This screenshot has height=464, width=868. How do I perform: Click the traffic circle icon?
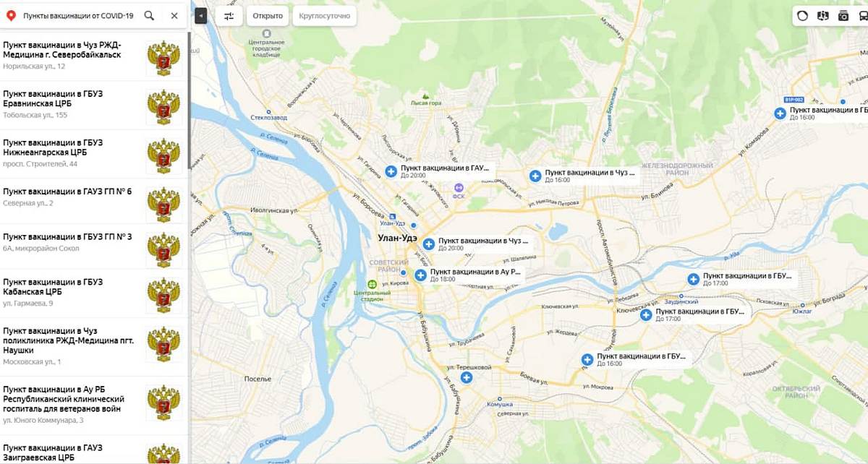(802, 15)
